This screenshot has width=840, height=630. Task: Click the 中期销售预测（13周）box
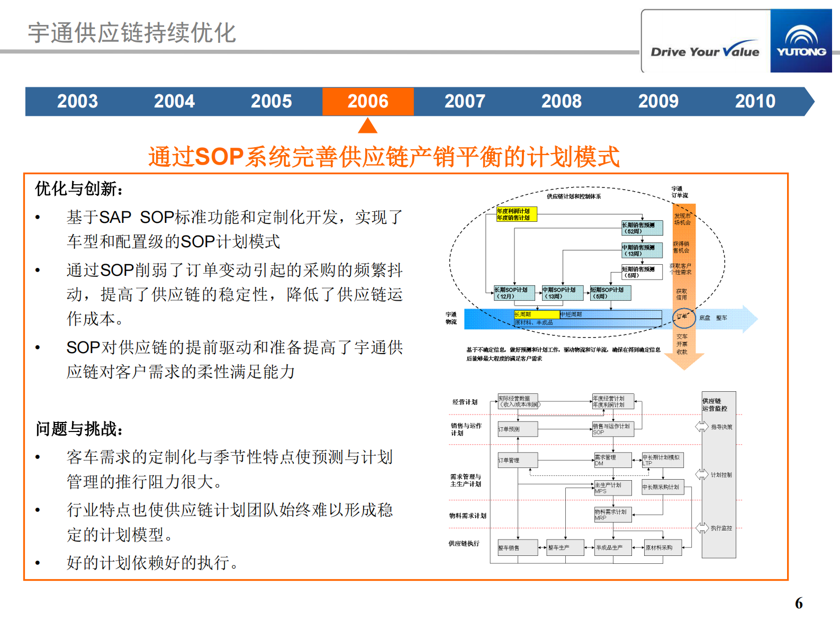642,250
